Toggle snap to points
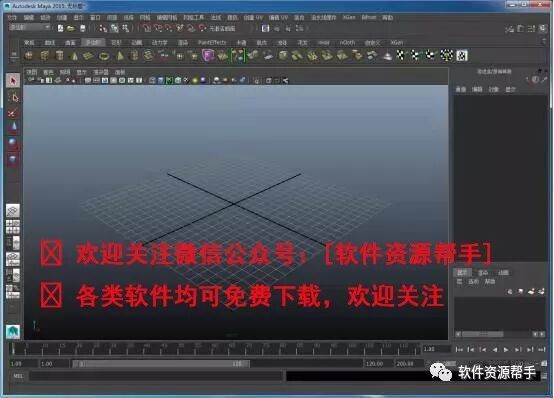Viewport: 554px width, 398px height. click(169, 28)
